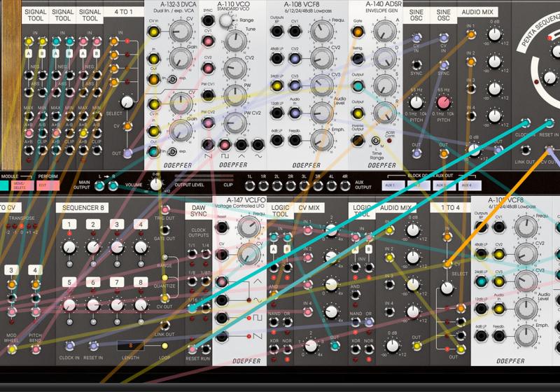Screen dimensions: 560x392
Task: Click the Main Output L jack
Action: [x=99, y=185]
